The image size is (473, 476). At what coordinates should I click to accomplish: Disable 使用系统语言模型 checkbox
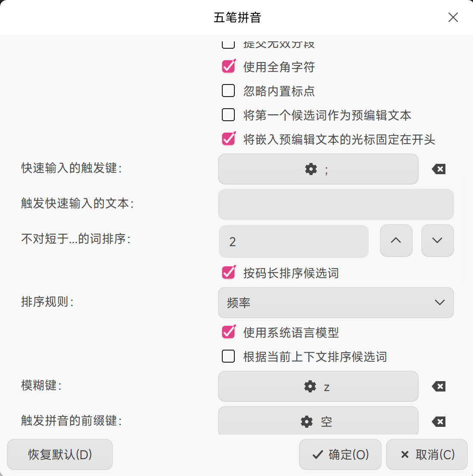pos(228,332)
